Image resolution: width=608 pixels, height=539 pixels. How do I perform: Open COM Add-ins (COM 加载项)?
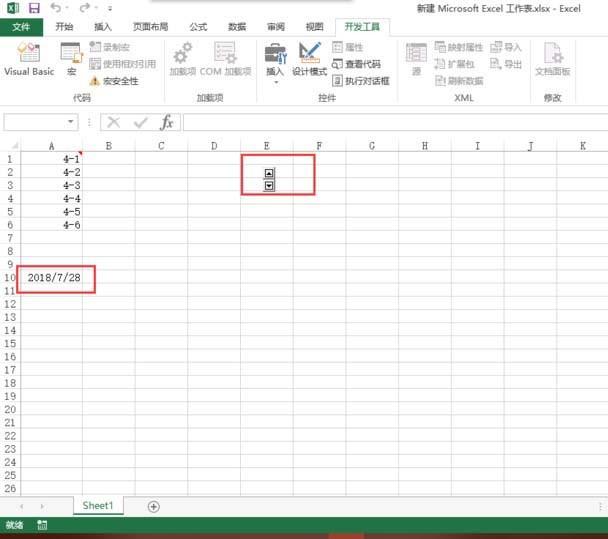pyautogui.click(x=225, y=59)
